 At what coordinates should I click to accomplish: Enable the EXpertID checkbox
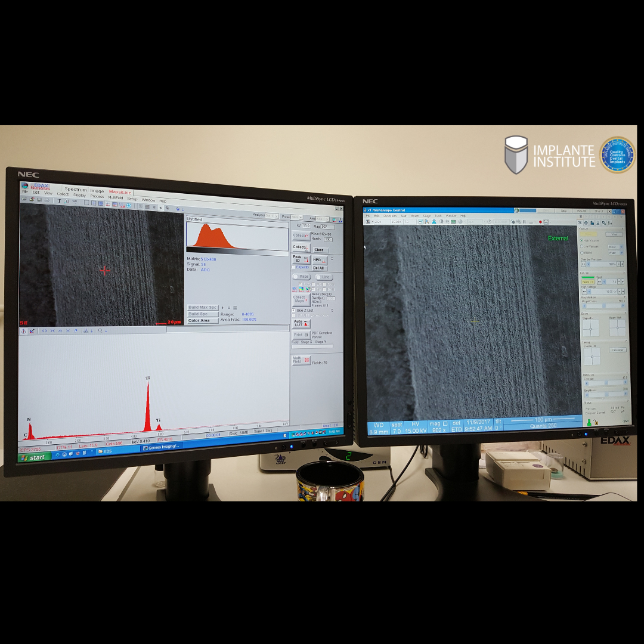click(295, 268)
